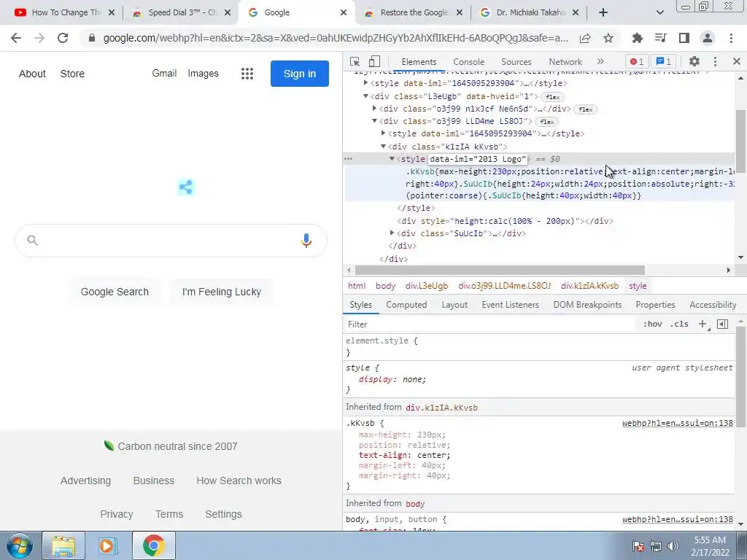The image size is (747, 560).
Task: Open a new browser tab
Action: [603, 12]
